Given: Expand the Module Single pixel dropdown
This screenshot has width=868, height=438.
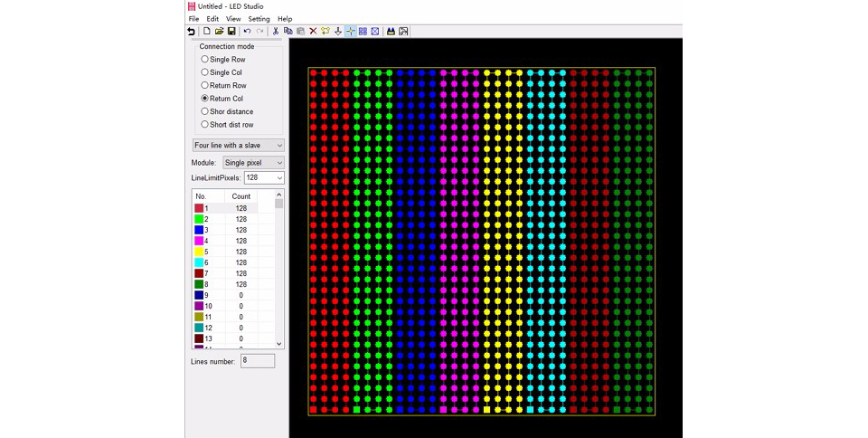Looking at the screenshot, I should pyautogui.click(x=253, y=163).
